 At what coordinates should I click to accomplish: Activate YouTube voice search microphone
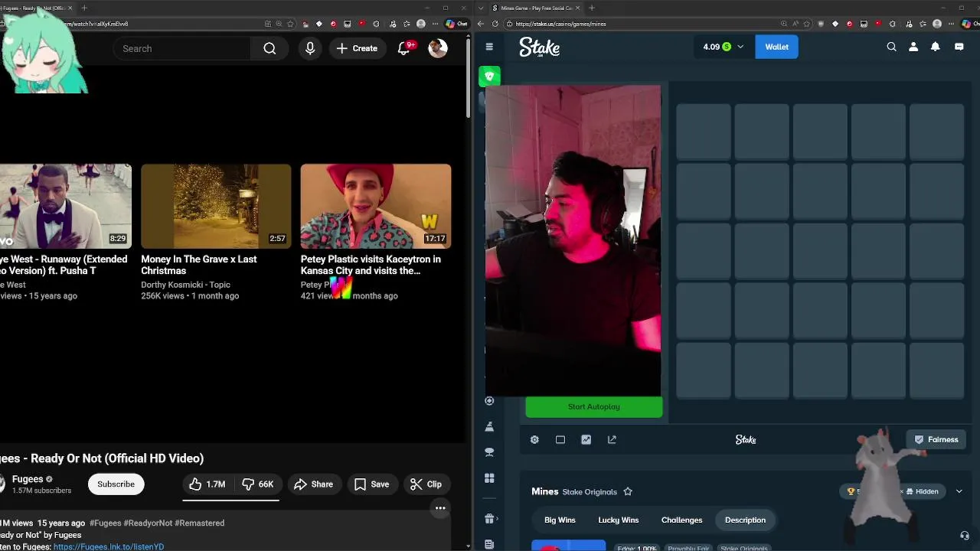coord(310,48)
